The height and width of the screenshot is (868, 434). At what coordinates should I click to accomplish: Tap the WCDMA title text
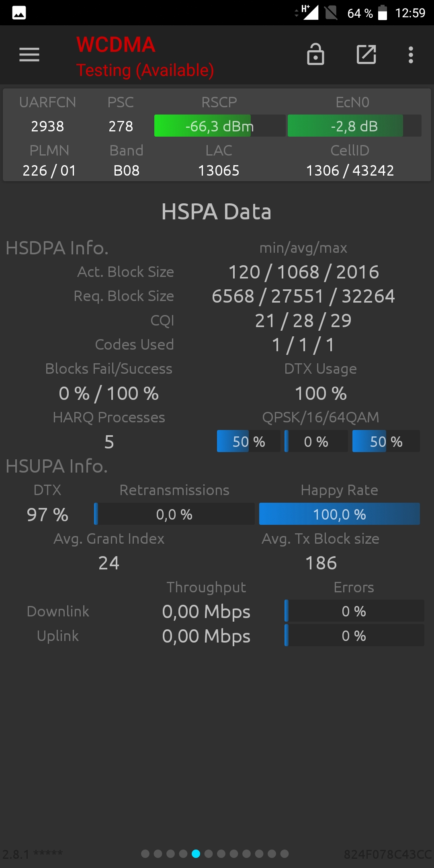coord(116,45)
